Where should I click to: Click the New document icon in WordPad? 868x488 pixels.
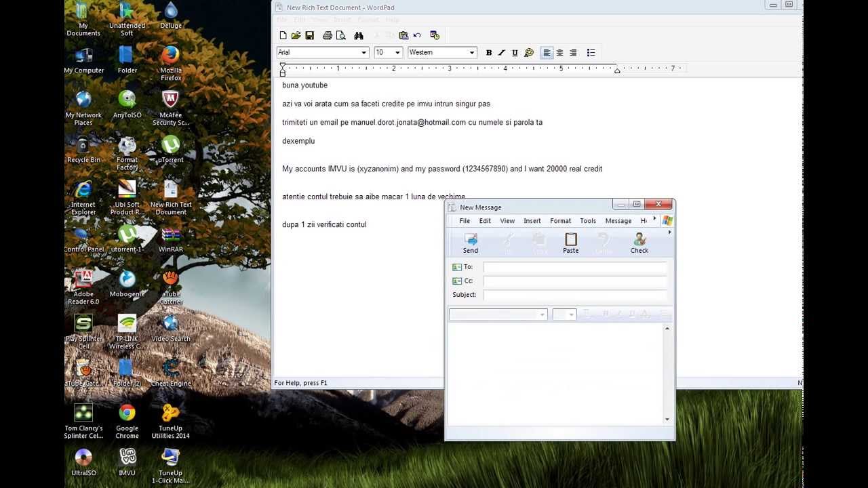(x=283, y=35)
